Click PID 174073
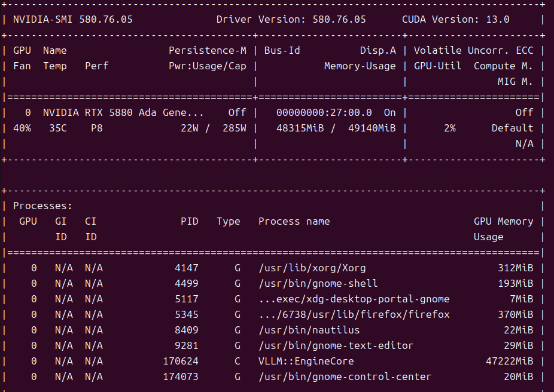The image size is (554, 392). pos(181,376)
